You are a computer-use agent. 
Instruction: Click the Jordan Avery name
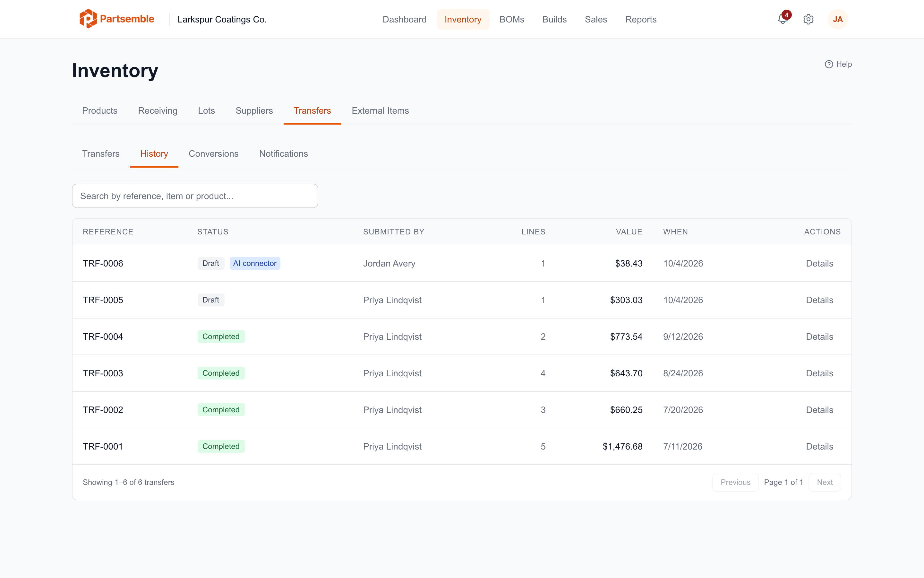[x=389, y=263]
